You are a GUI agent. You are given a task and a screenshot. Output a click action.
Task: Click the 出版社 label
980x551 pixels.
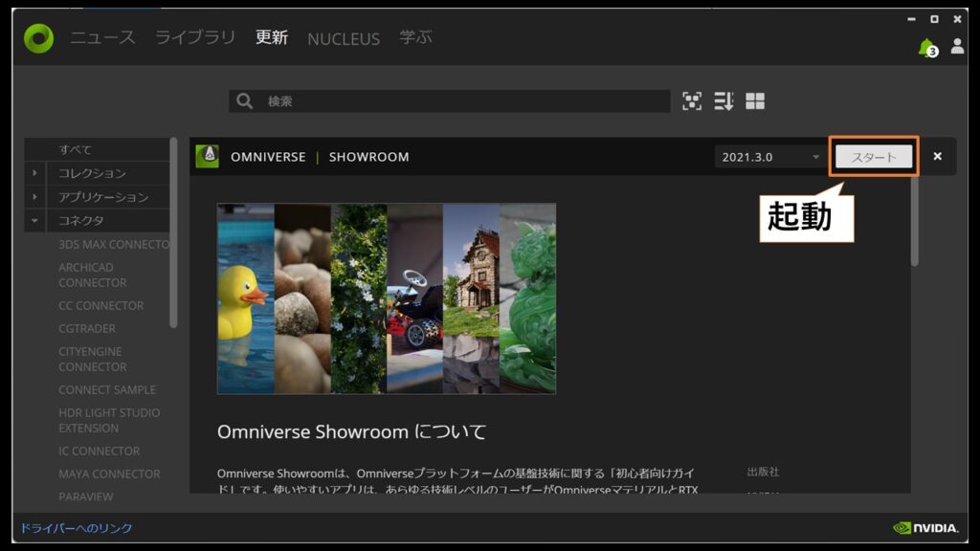(x=763, y=472)
